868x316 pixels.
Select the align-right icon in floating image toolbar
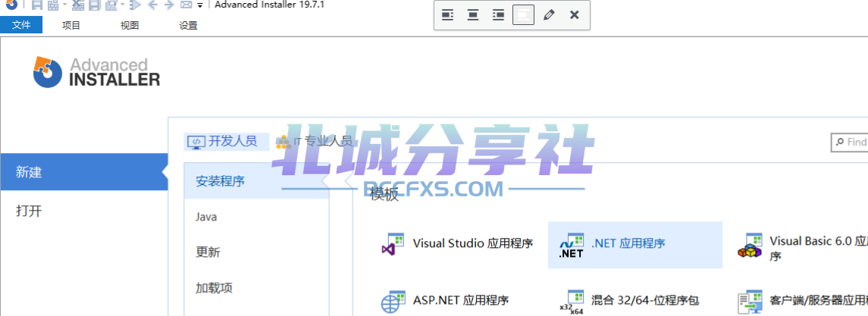[x=498, y=15]
